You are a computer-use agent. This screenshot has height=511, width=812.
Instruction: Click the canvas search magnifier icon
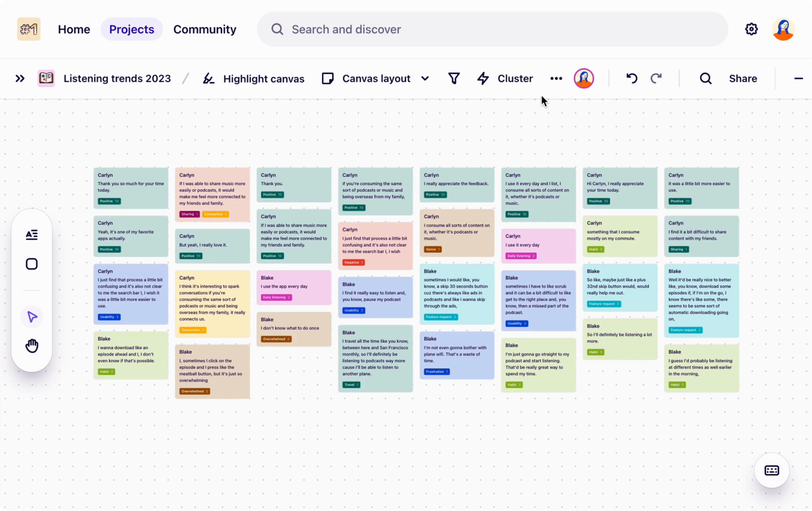705,78
